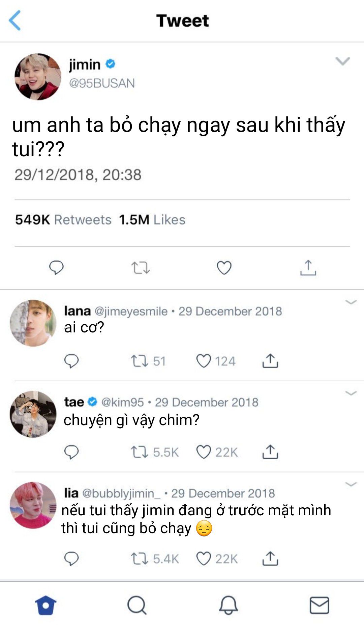Image resolution: width=364 pixels, height=625 pixels.
Task: Expand options chevron on lana's reply
Action: 351,302
